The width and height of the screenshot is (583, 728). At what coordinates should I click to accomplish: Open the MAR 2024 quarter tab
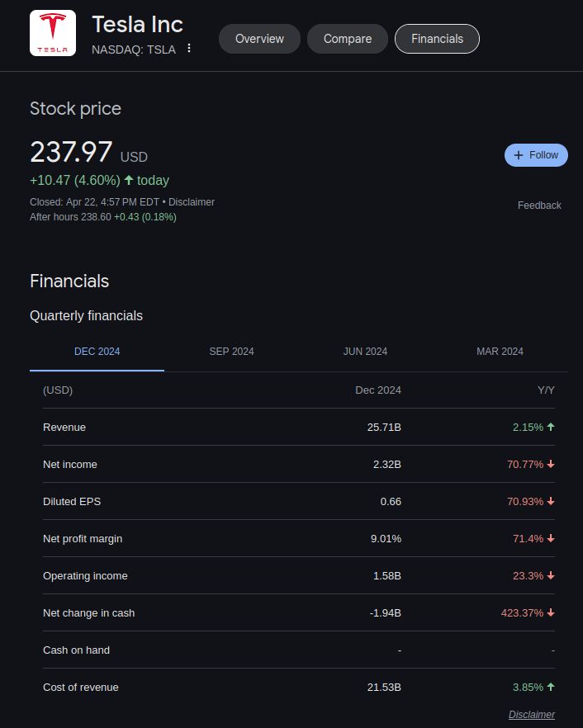[500, 352]
